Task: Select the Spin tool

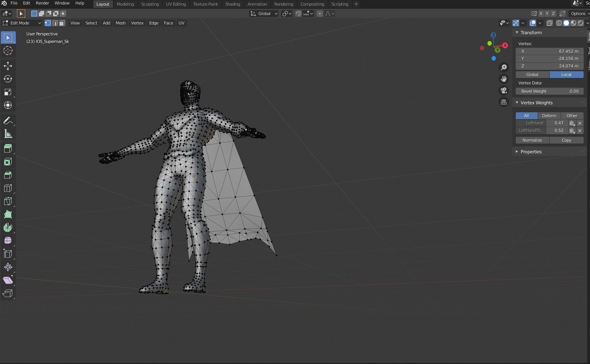Action: 8,228
